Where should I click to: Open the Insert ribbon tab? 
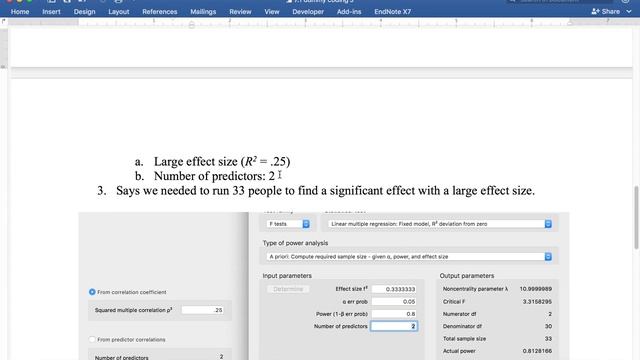[x=51, y=12]
